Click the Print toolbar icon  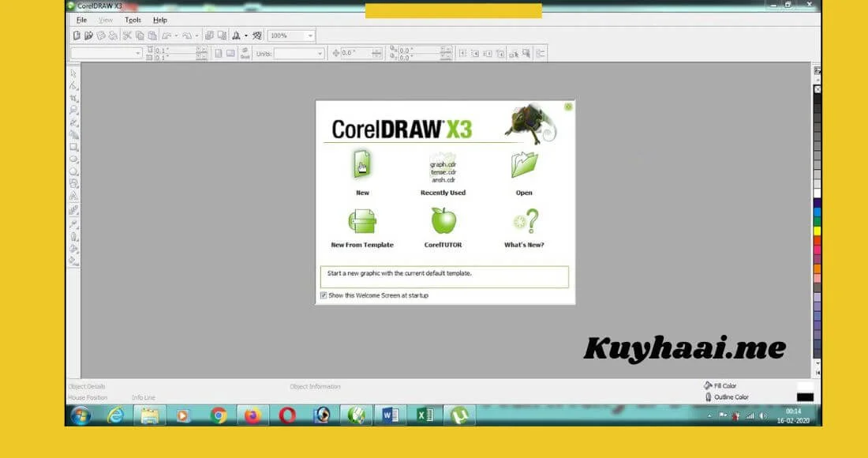pyautogui.click(x=113, y=36)
